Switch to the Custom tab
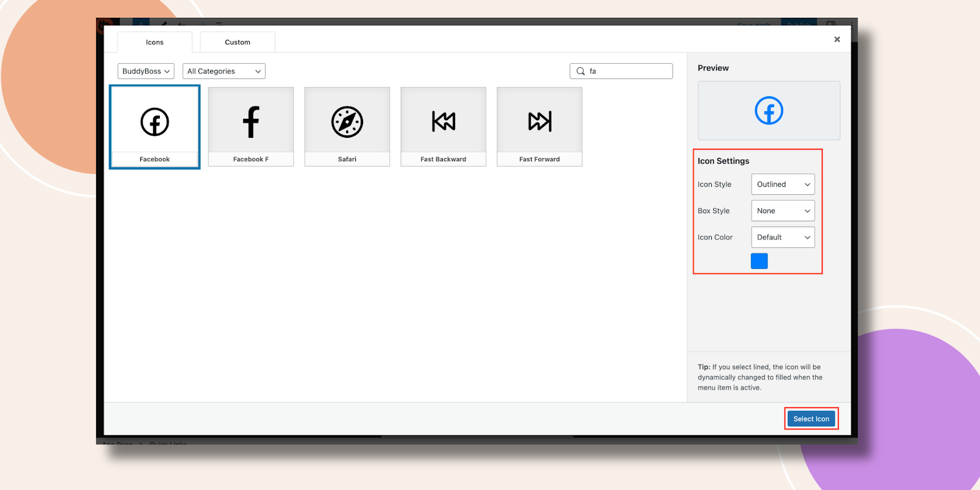 (238, 42)
